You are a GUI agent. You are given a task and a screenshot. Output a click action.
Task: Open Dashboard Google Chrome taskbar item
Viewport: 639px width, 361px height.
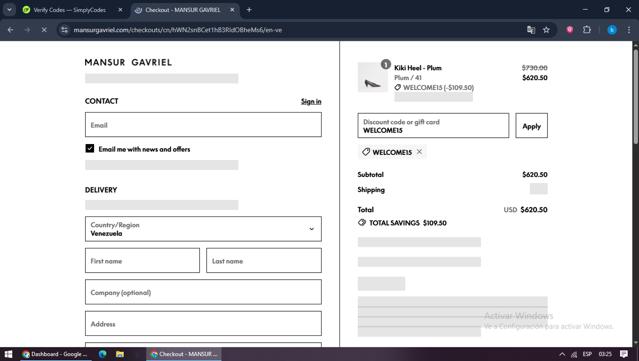point(55,354)
